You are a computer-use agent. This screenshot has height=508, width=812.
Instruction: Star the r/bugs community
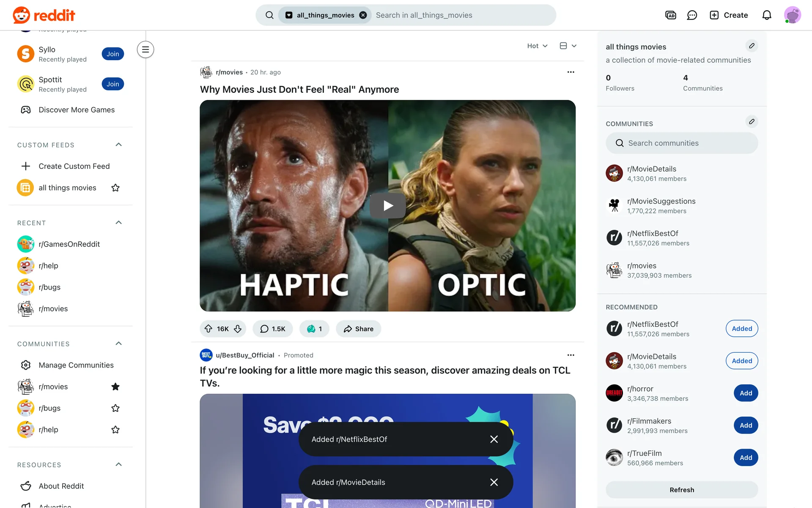pyautogui.click(x=115, y=408)
